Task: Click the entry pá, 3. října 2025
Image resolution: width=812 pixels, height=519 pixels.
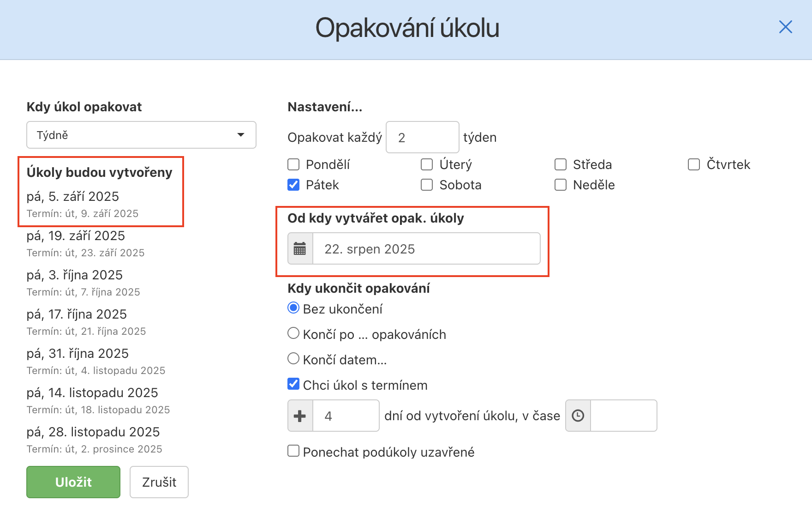Action: (75, 275)
